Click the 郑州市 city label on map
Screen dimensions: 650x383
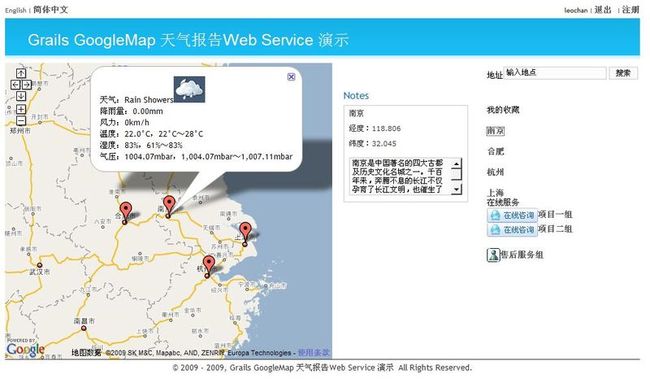click(20, 131)
